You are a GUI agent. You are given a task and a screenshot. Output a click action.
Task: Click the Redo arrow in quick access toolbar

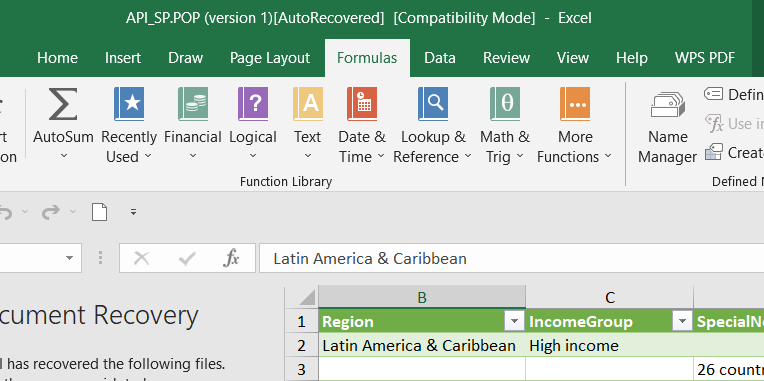point(51,212)
